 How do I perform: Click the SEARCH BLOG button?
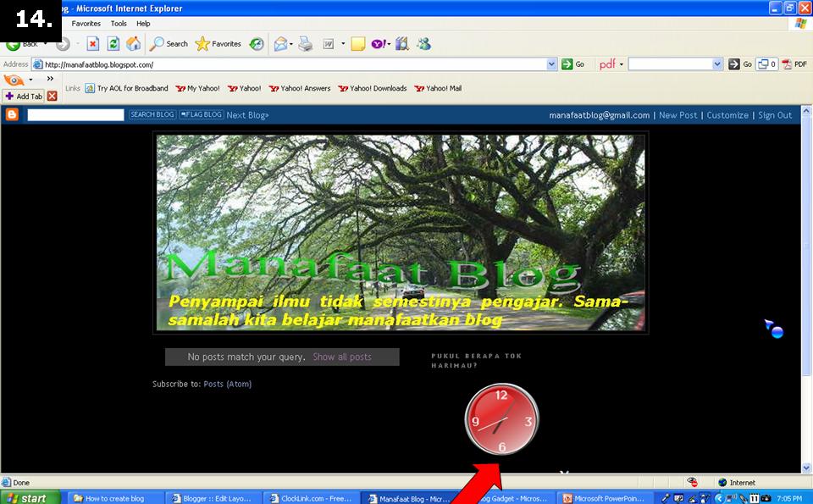click(152, 114)
